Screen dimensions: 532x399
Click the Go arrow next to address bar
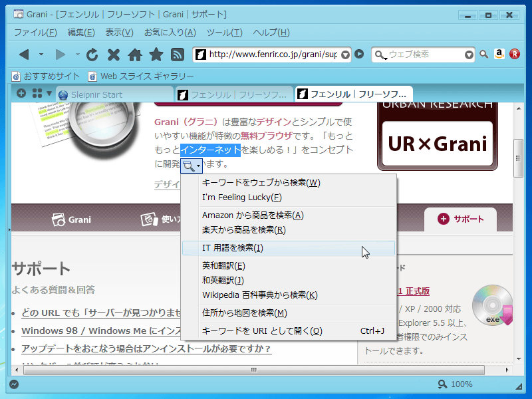tap(359, 54)
